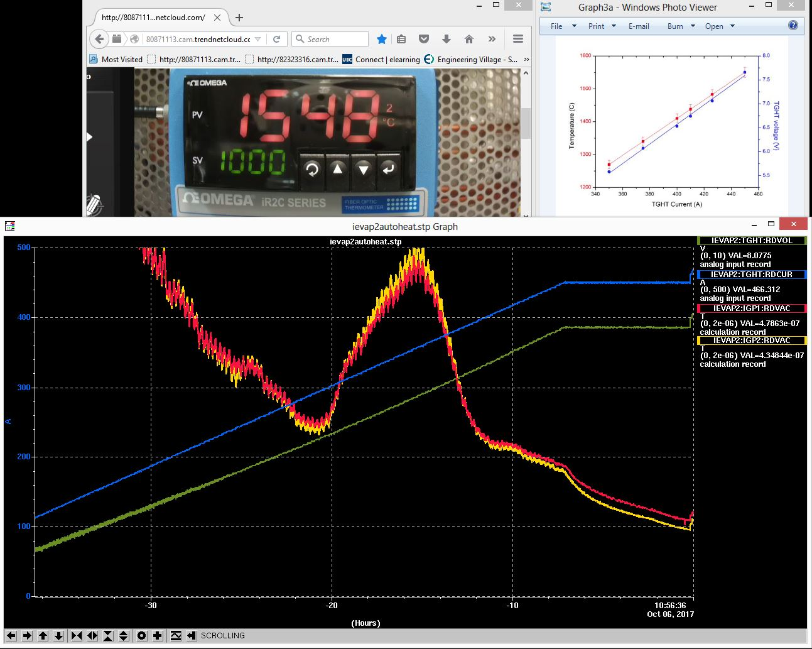
Task: Compress time axis horizontally in graph toolbar
Action: [x=77, y=636]
